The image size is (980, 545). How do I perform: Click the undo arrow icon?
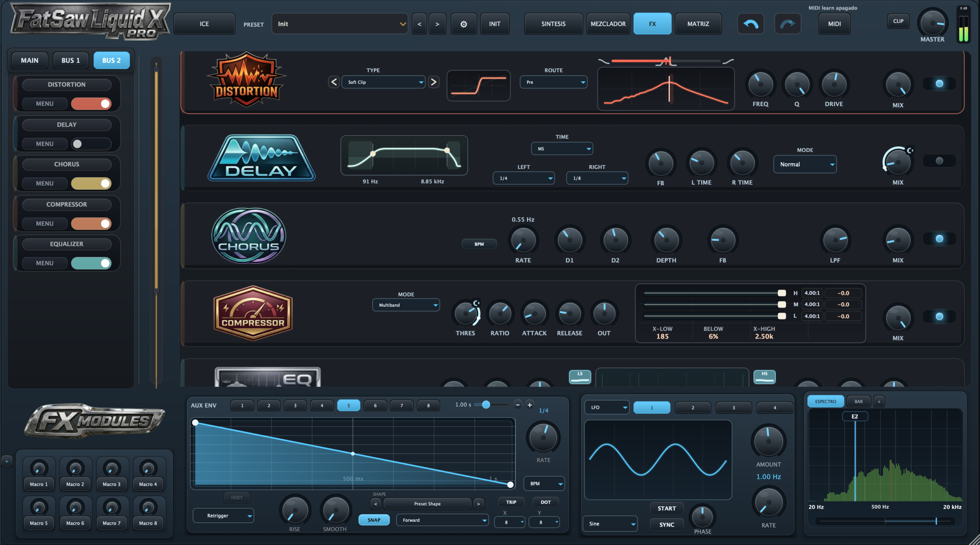tap(750, 24)
